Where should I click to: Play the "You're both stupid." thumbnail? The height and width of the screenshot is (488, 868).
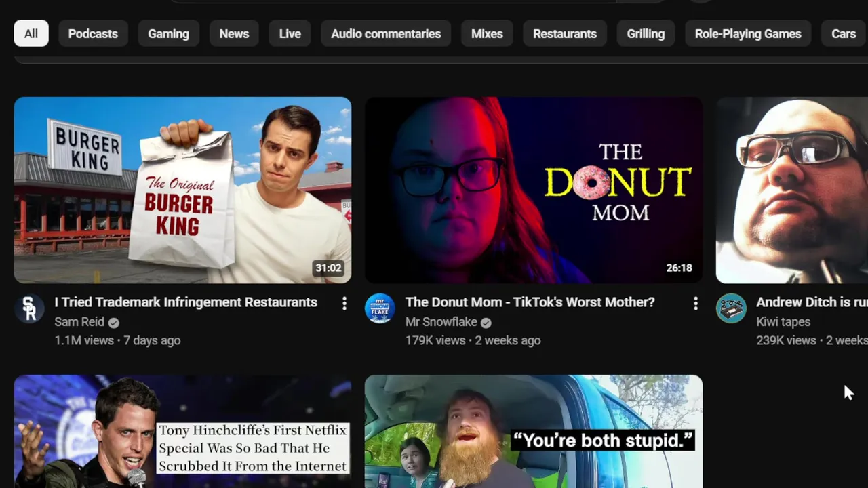[534, 431]
